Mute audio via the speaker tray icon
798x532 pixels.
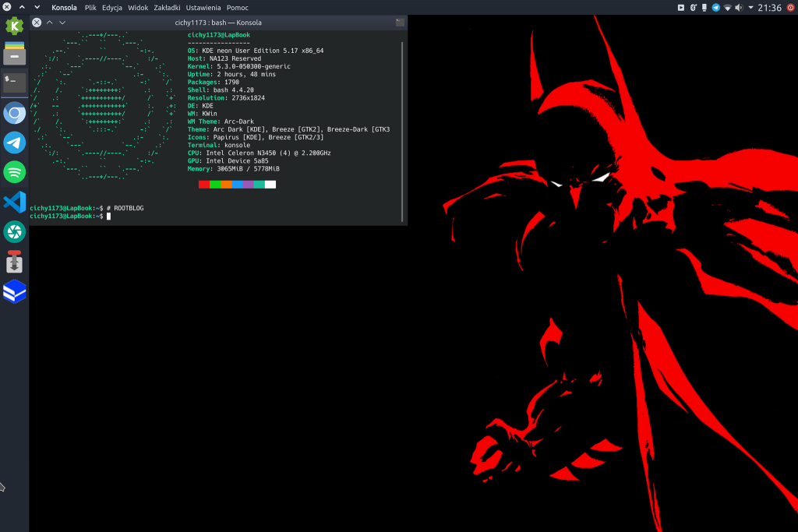pyautogui.click(x=738, y=7)
